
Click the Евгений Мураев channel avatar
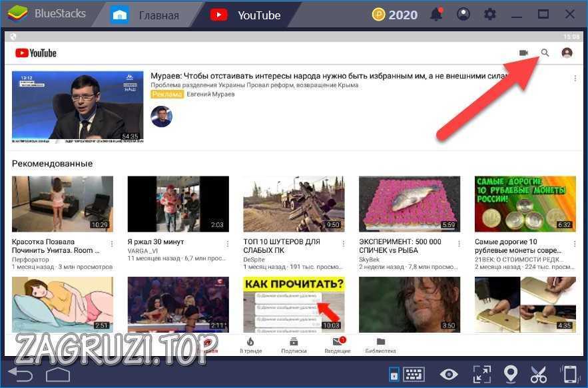point(162,116)
